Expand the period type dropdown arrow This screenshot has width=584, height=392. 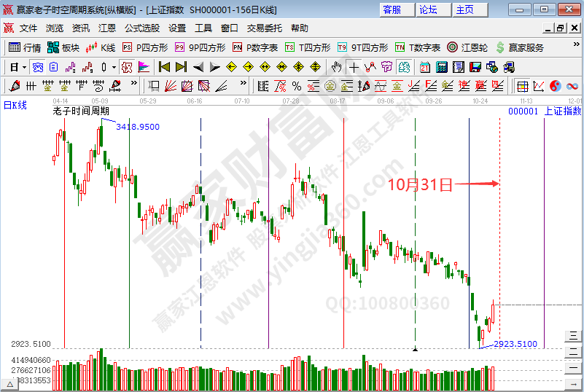[x=24, y=67]
